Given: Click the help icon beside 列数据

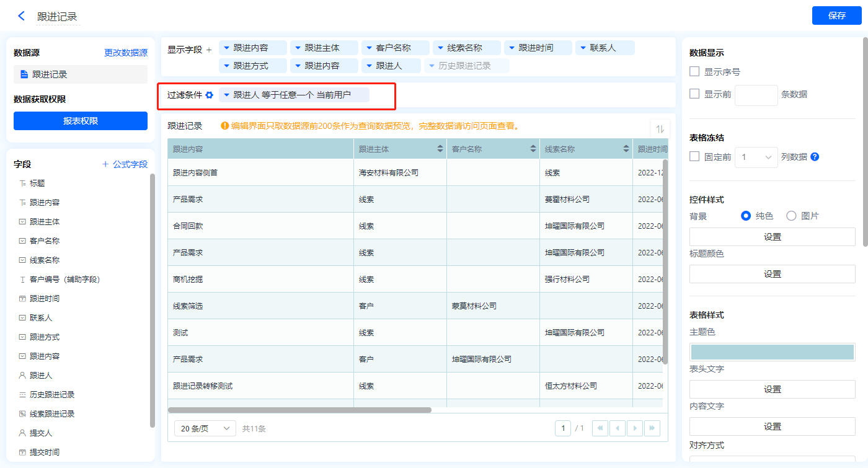Looking at the screenshot, I should [815, 157].
